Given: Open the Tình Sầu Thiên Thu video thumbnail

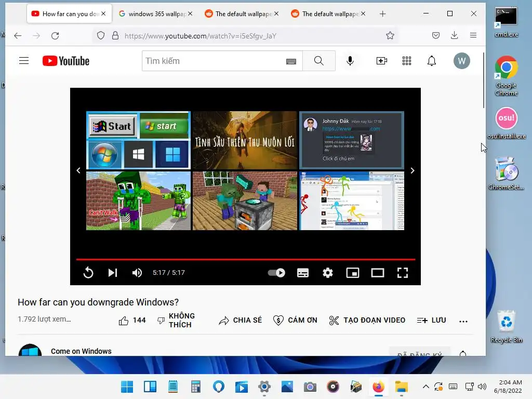Looking at the screenshot, I should pos(245,140).
